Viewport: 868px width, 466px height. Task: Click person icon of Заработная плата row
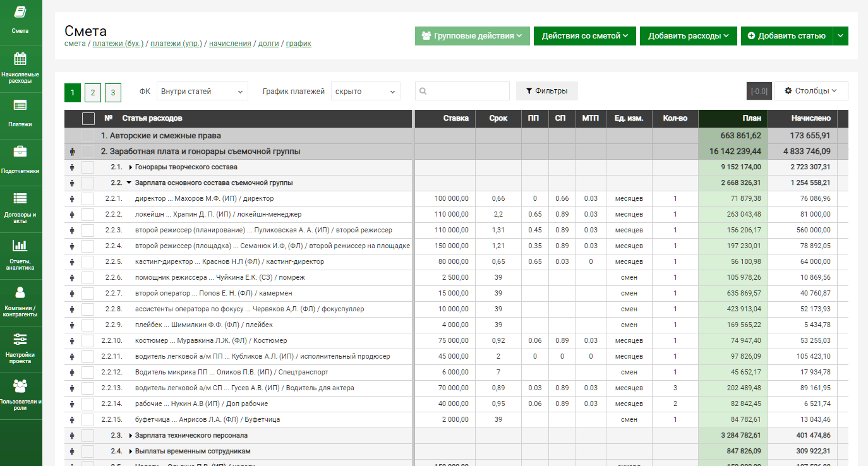[x=72, y=152]
